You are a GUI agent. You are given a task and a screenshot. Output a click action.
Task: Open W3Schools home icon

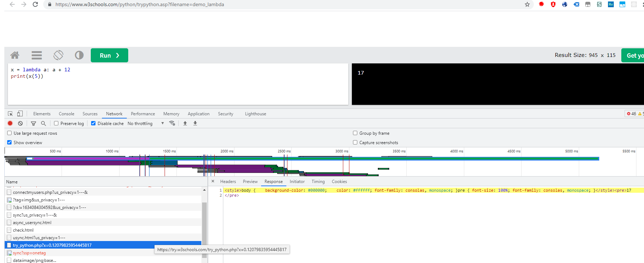click(15, 55)
